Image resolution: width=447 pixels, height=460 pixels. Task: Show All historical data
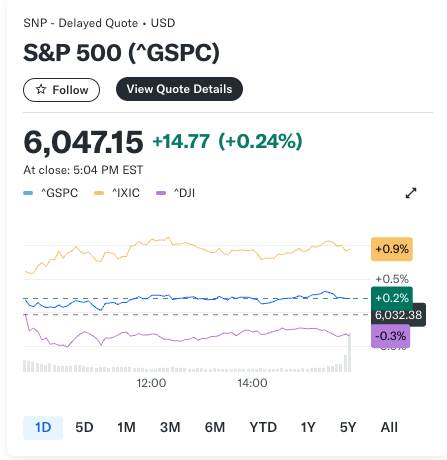click(x=389, y=428)
